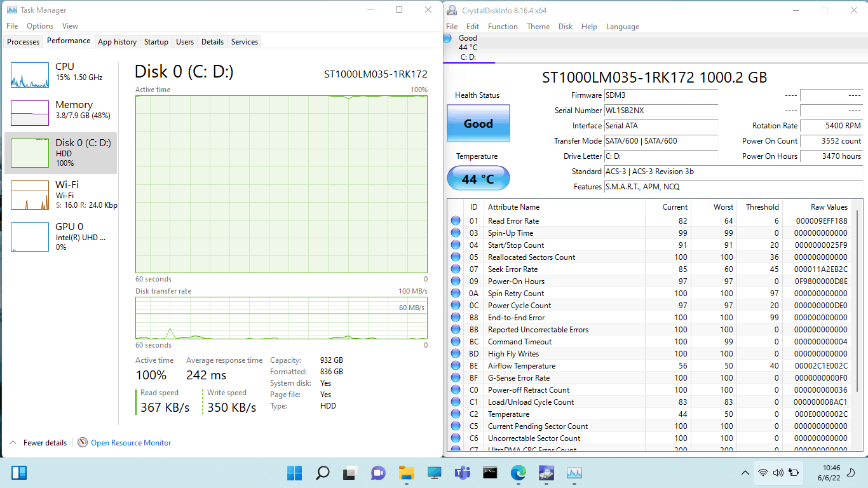This screenshot has height=488, width=868.
Task: Open the battery tray icon
Action: point(793,473)
